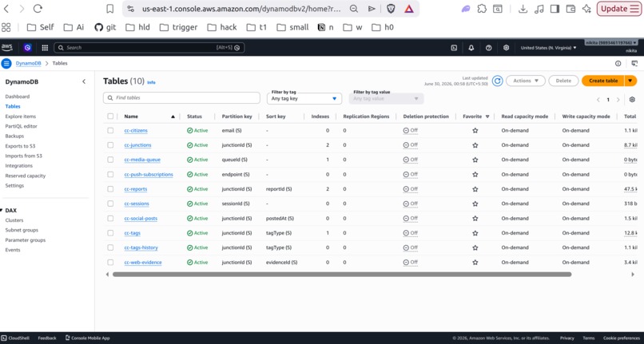Sort by the Favorite column arrow
Viewport: 644px width, 344px height.
click(x=487, y=117)
